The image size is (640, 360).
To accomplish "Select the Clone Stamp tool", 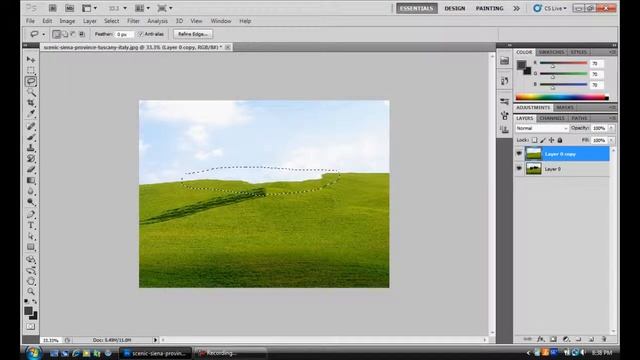I will tap(31, 148).
